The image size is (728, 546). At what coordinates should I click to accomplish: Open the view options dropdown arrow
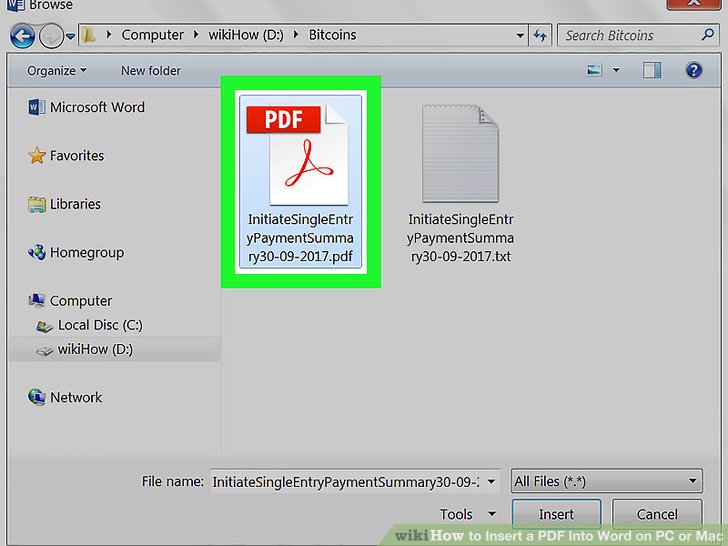[x=616, y=70]
